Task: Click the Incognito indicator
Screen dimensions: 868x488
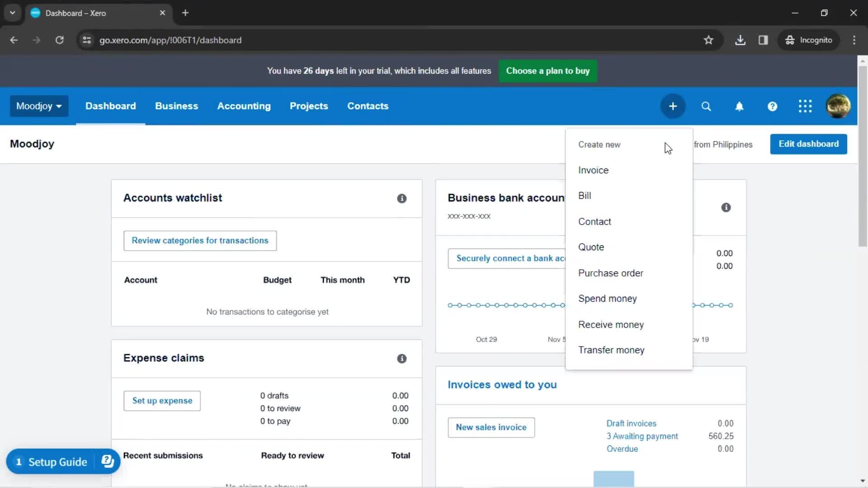Action: 808,40
